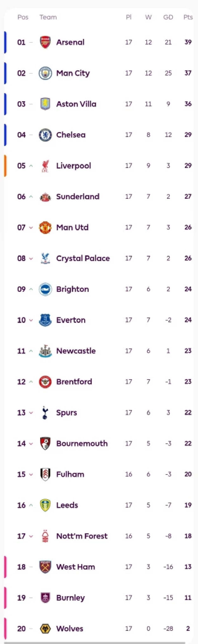Click the up arrow beside Newcastle's position
The width and height of the screenshot is (198, 644).
(31, 351)
